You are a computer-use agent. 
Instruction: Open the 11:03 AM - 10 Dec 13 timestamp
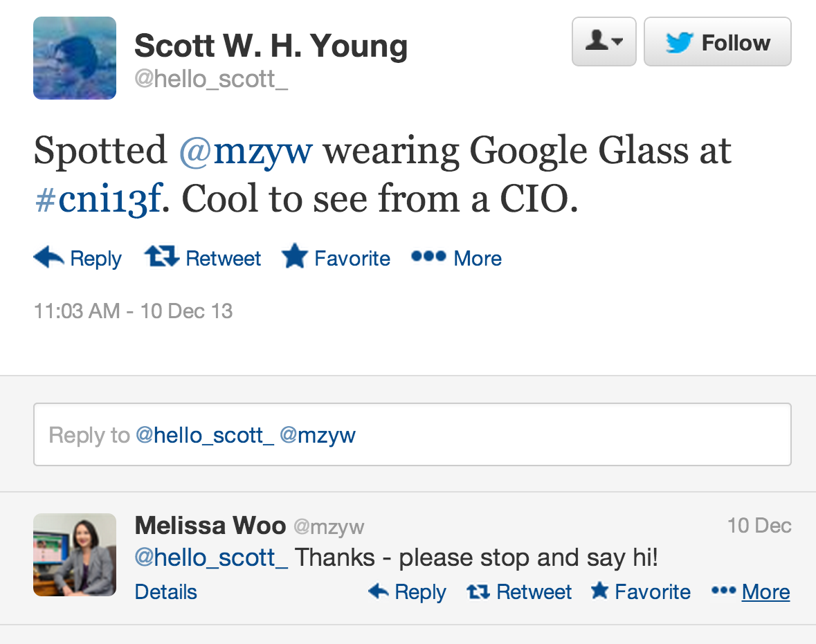tap(134, 311)
